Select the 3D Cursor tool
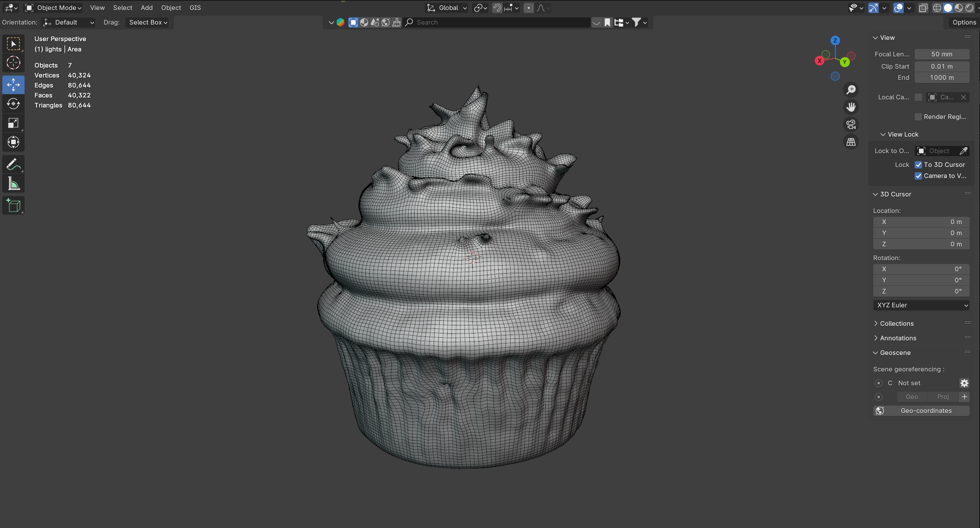Screen dimensions: 980x528 pos(13,63)
